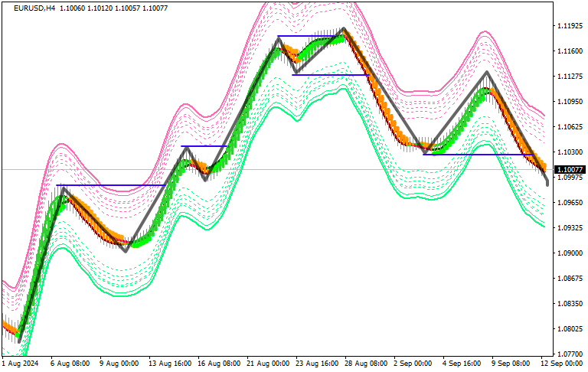Click the 1.11275 price axis label
The width and height of the screenshot is (588, 372).
[570, 77]
